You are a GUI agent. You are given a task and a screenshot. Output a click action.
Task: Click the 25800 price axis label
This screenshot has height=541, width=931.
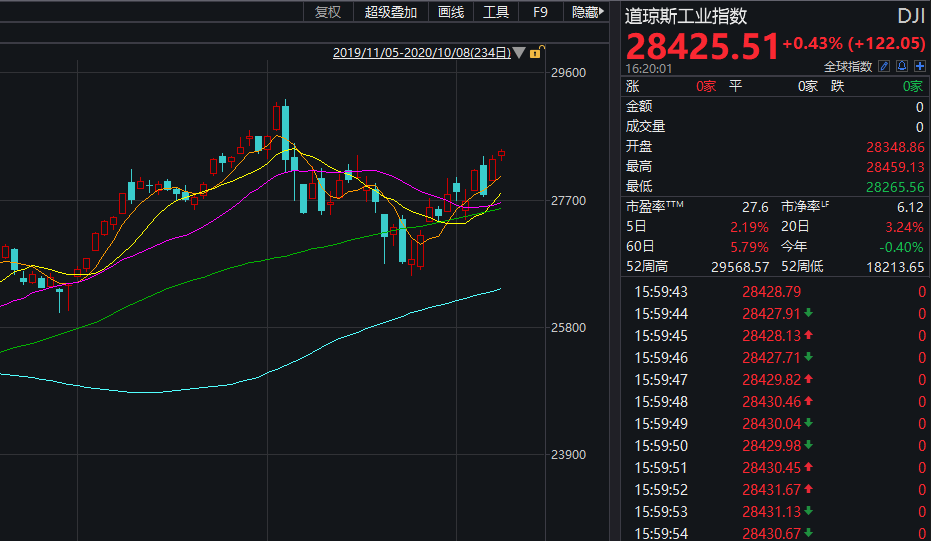pyautogui.click(x=568, y=328)
